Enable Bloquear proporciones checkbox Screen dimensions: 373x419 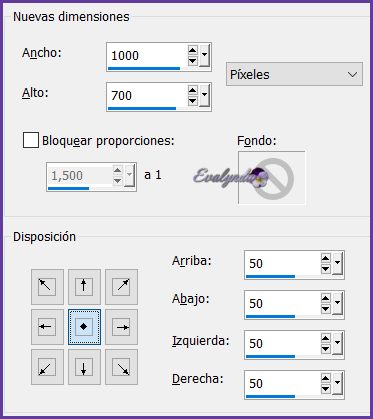31,141
